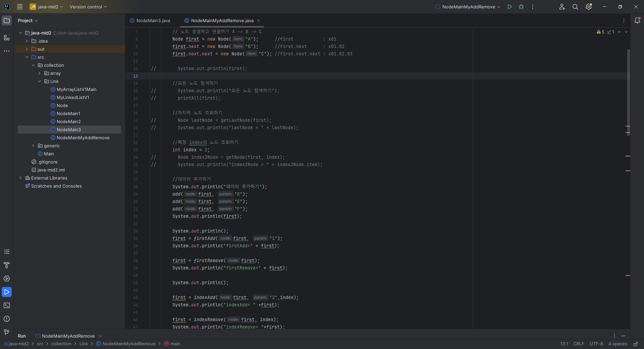Open the TODO list tool window
The width and height of the screenshot is (644, 349).
tap(7, 252)
